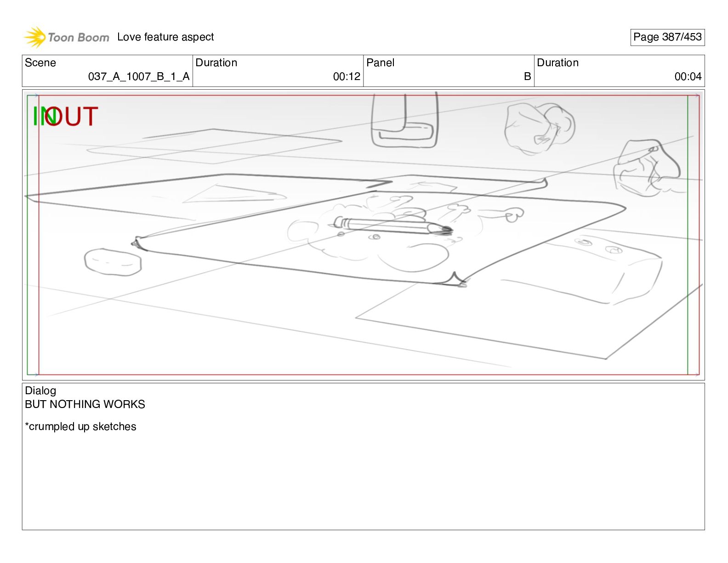The width and height of the screenshot is (728, 563).
Task: Click the red 'OUT' camera label
Action: [x=72, y=116]
